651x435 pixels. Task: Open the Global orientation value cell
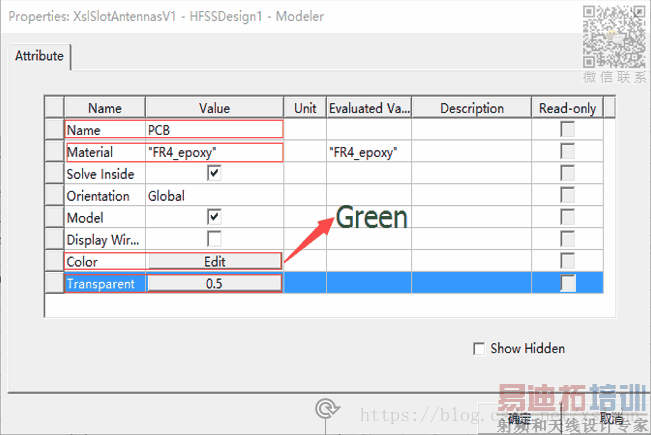(x=215, y=196)
